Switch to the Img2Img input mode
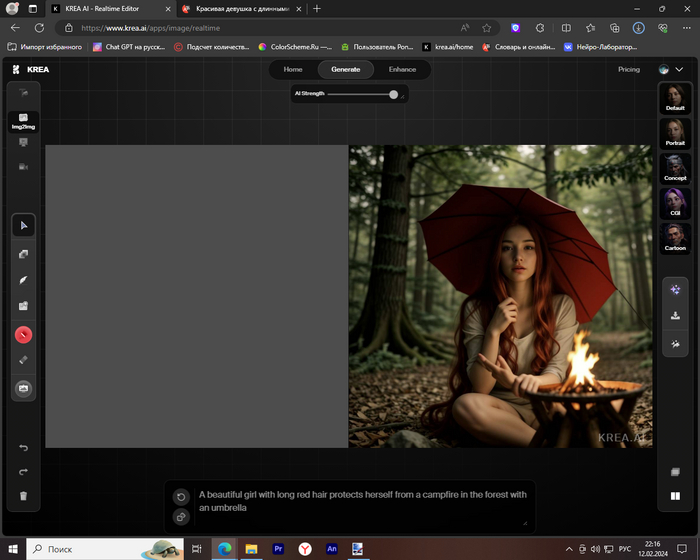This screenshot has width=700, height=560. (23, 121)
